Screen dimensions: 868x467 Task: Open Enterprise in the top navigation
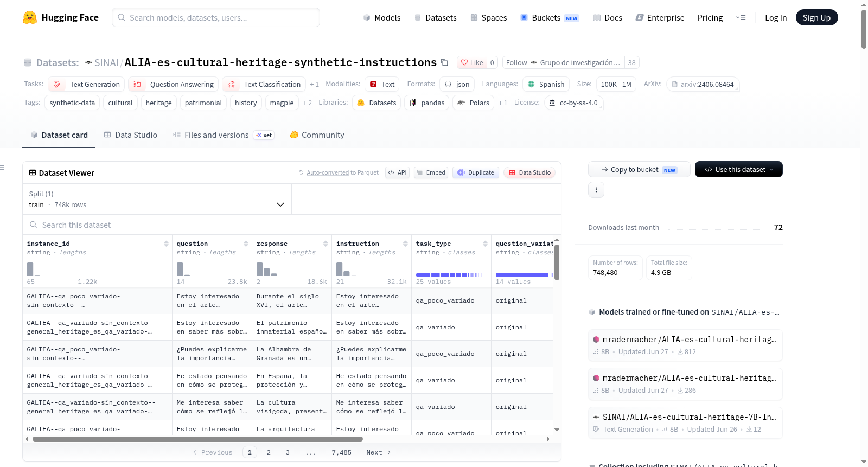tap(660, 17)
